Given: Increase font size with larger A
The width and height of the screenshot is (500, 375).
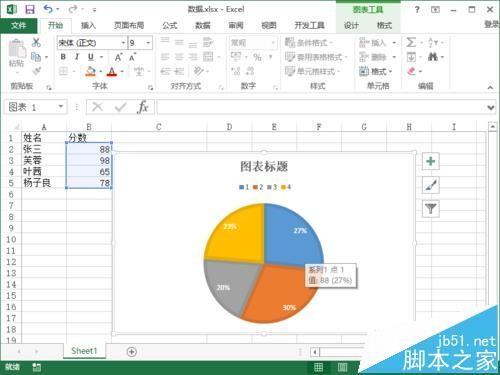Looking at the screenshot, I should [x=118, y=57].
